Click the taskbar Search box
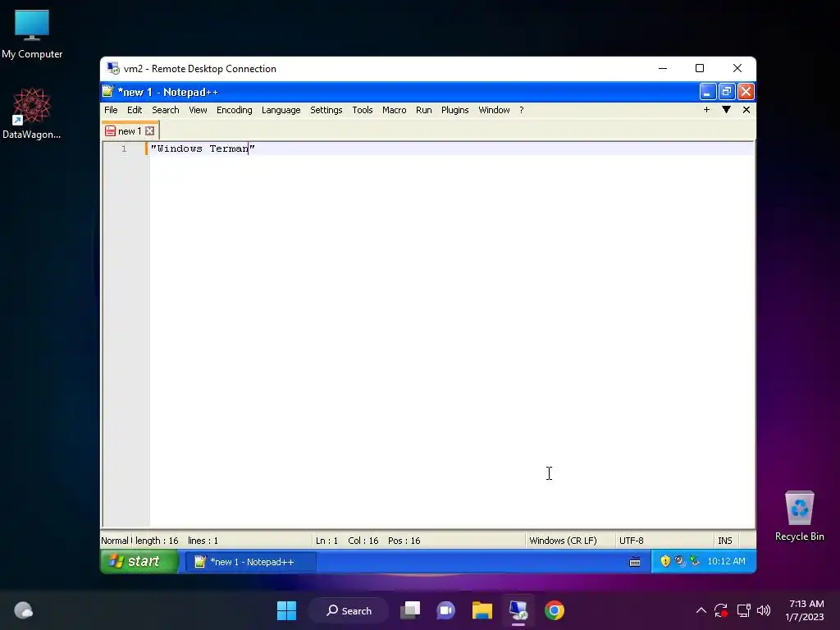This screenshot has width=840, height=630. [x=349, y=610]
